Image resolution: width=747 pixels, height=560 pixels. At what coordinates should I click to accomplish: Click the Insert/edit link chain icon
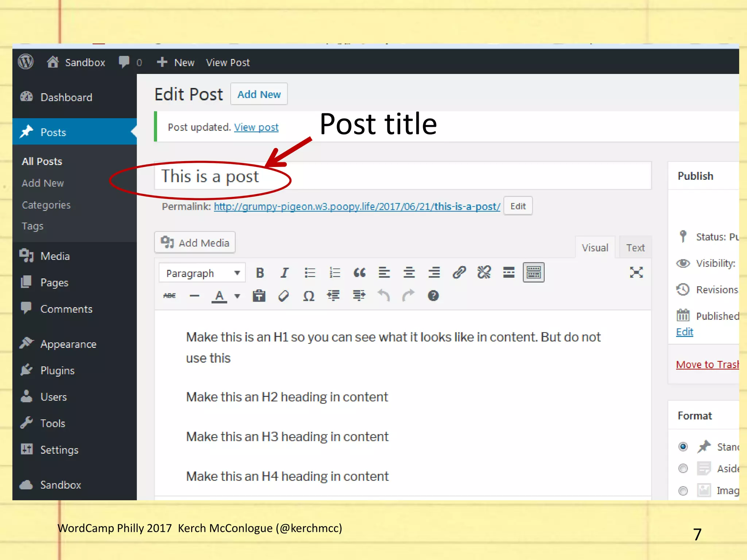pyautogui.click(x=459, y=273)
